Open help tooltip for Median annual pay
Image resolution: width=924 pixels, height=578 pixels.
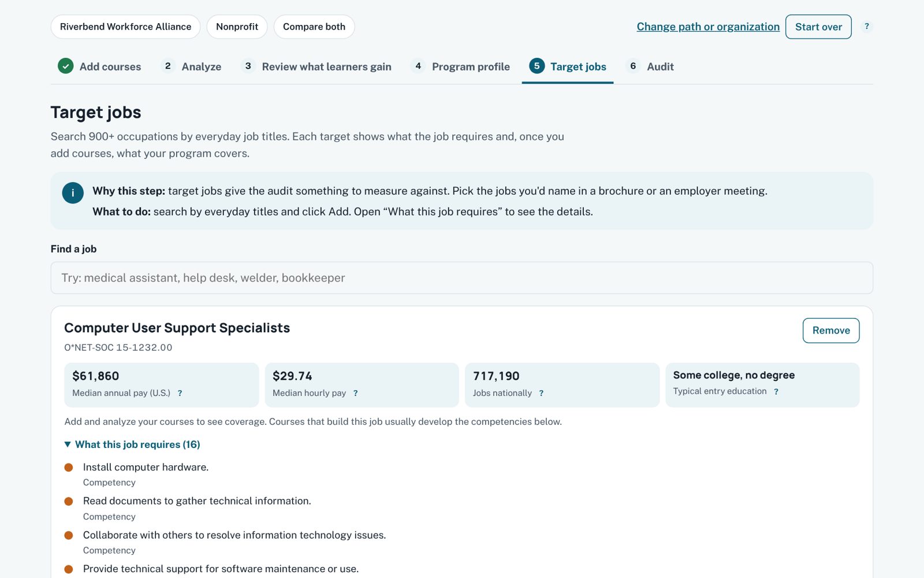click(x=180, y=393)
